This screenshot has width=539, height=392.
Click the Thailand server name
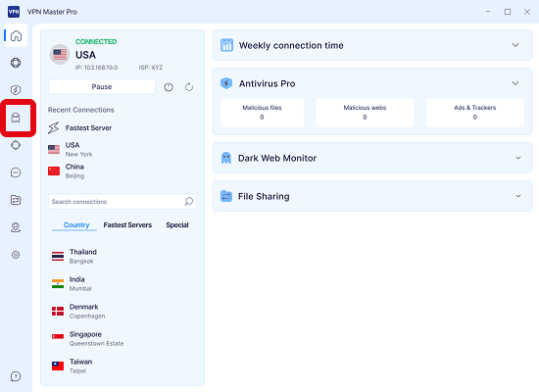coord(83,252)
